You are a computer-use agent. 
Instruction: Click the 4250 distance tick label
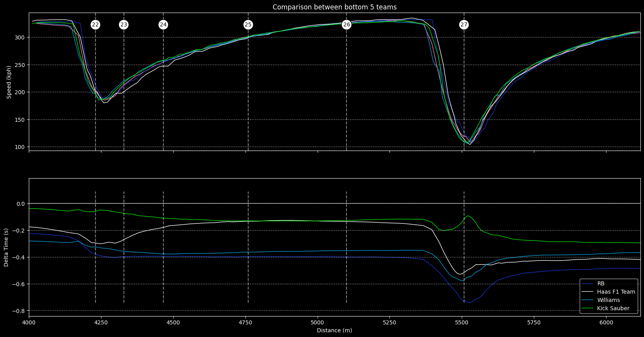101,322
